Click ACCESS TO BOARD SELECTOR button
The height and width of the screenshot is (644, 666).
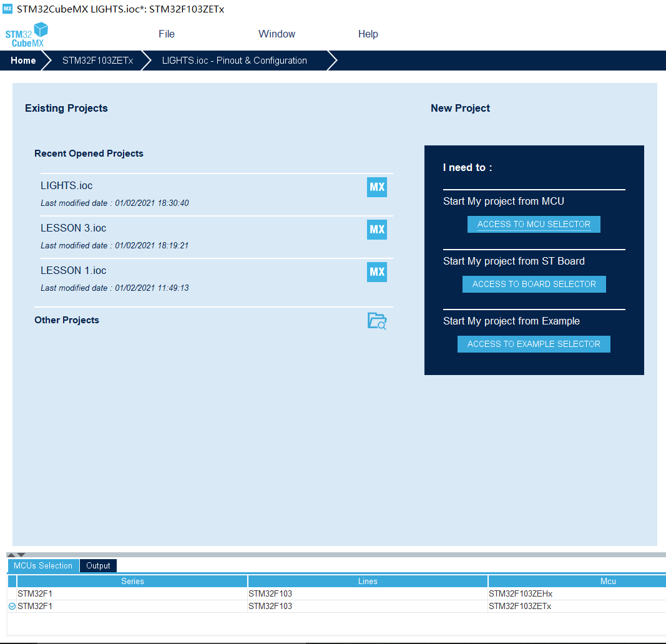click(x=534, y=284)
